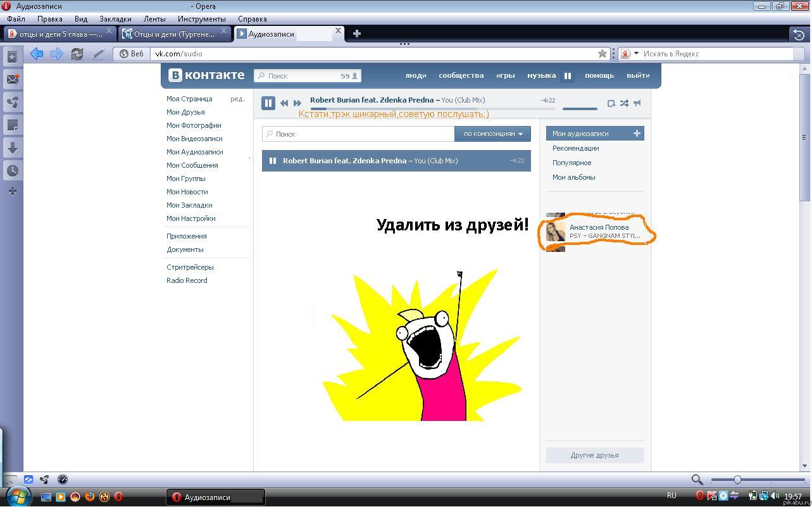Switch to the Отцы и дети (Тургенев) tab
The width and height of the screenshot is (812, 507).
(x=175, y=34)
